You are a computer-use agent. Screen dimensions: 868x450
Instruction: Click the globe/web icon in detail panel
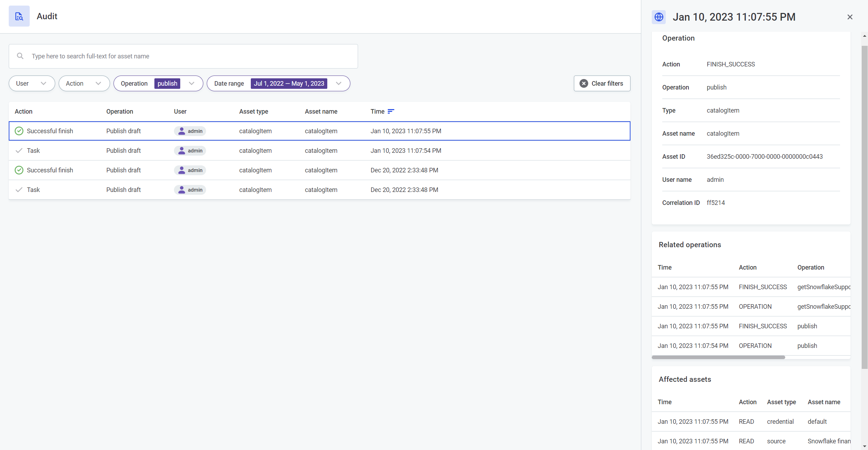pos(659,17)
